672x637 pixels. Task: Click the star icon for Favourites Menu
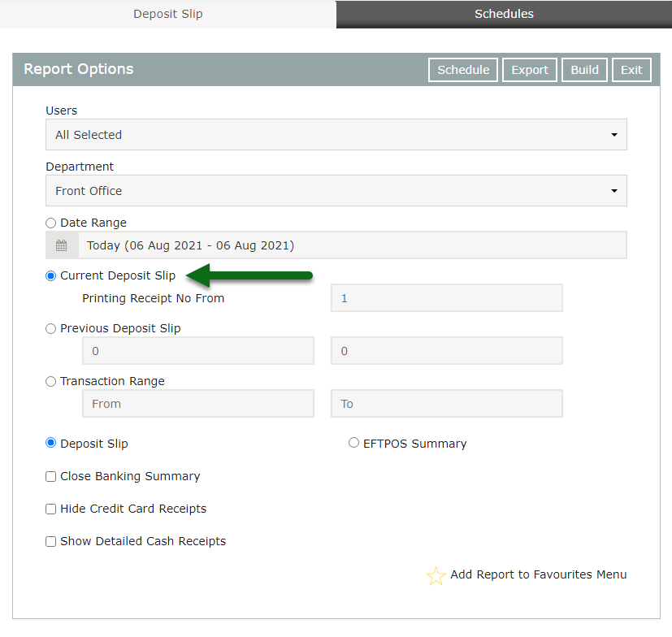coord(436,575)
